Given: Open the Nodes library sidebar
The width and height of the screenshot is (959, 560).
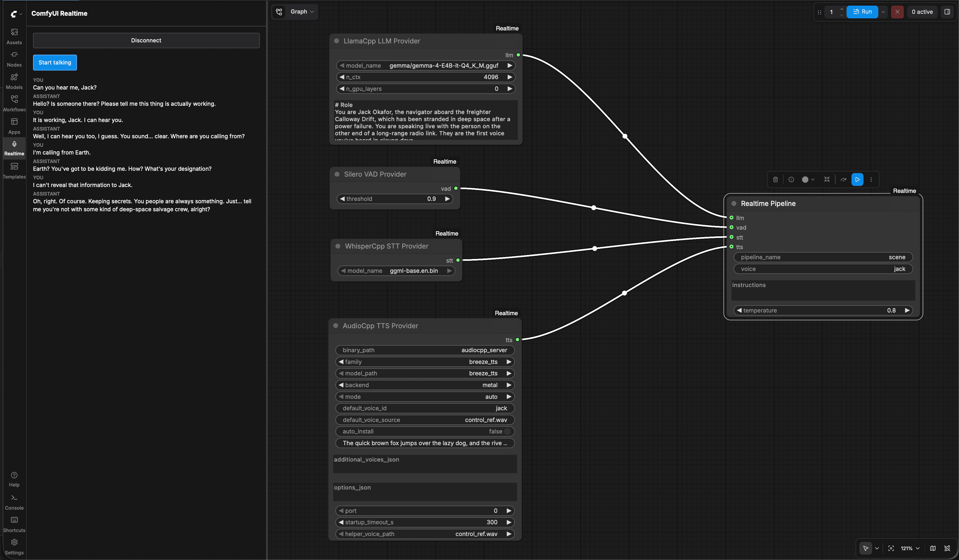Looking at the screenshot, I should point(14,59).
